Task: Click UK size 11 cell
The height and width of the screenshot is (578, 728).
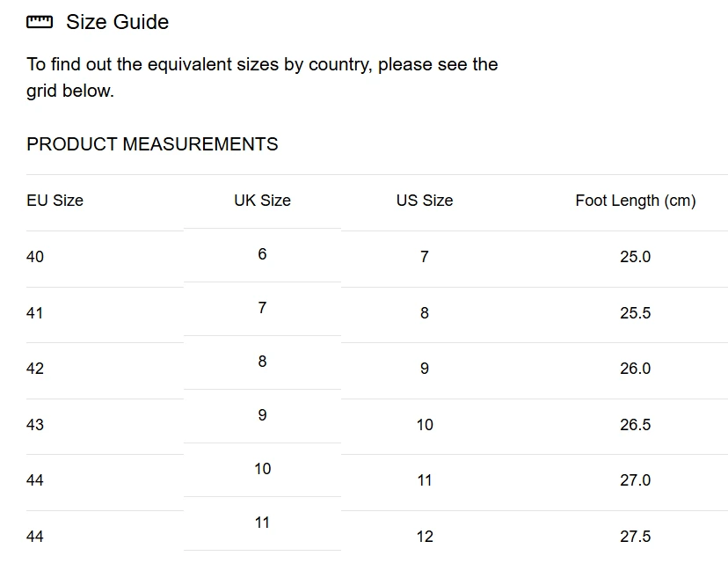Action: point(262,523)
